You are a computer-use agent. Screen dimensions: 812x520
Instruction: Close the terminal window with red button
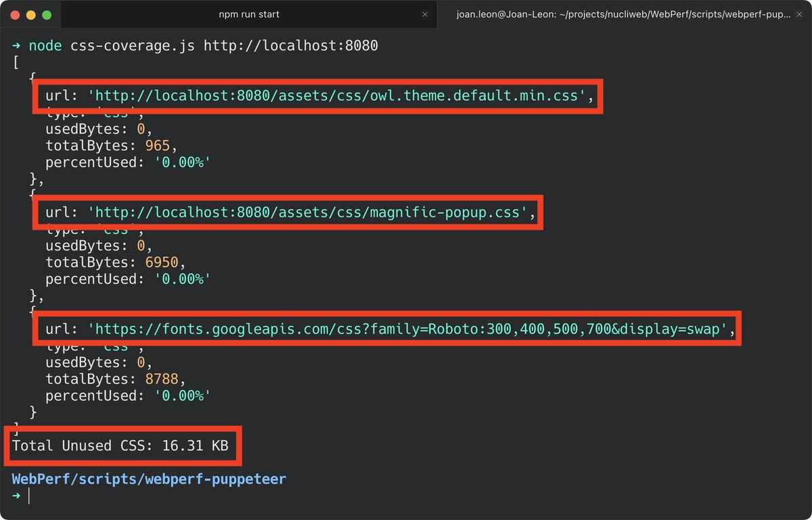click(14, 14)
